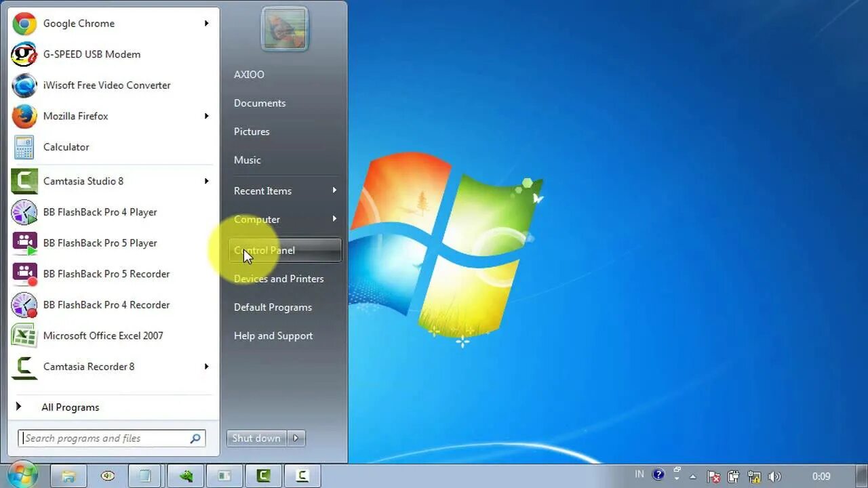Launch iWisoft Free Video Converter
Image resolution: width=868 pixels, height=488 pixels.
112,85
